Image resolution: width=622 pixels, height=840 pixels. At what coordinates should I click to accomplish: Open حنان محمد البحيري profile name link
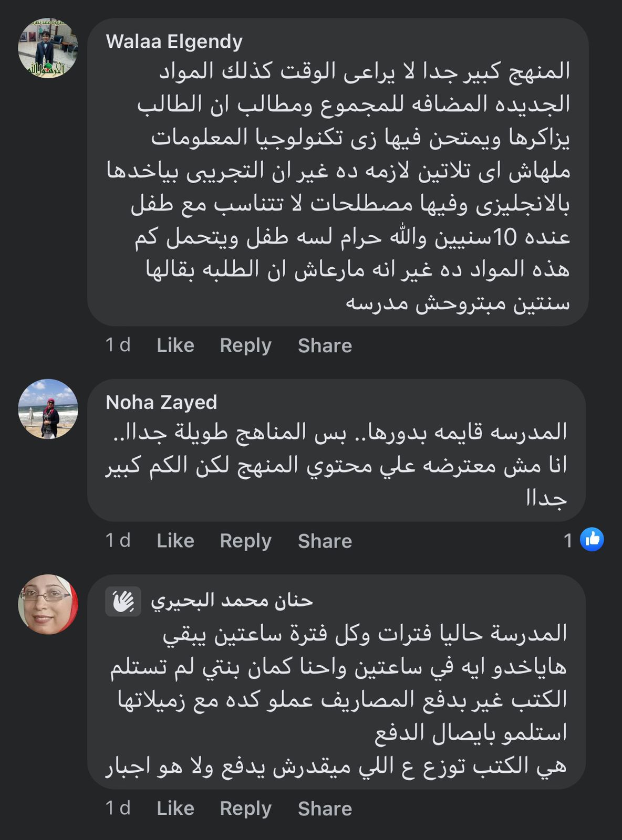(x=232, y=601)
